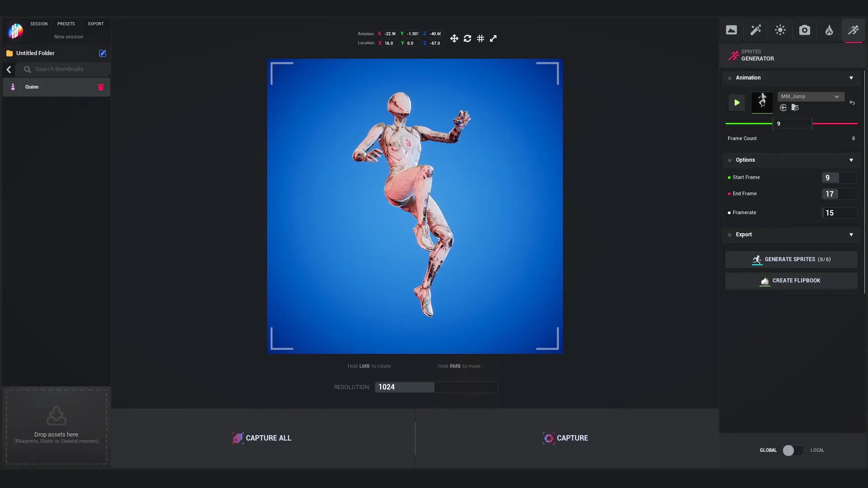Reset the animation with undo arrow
This screenshot has width=868, height=488.
852,103
